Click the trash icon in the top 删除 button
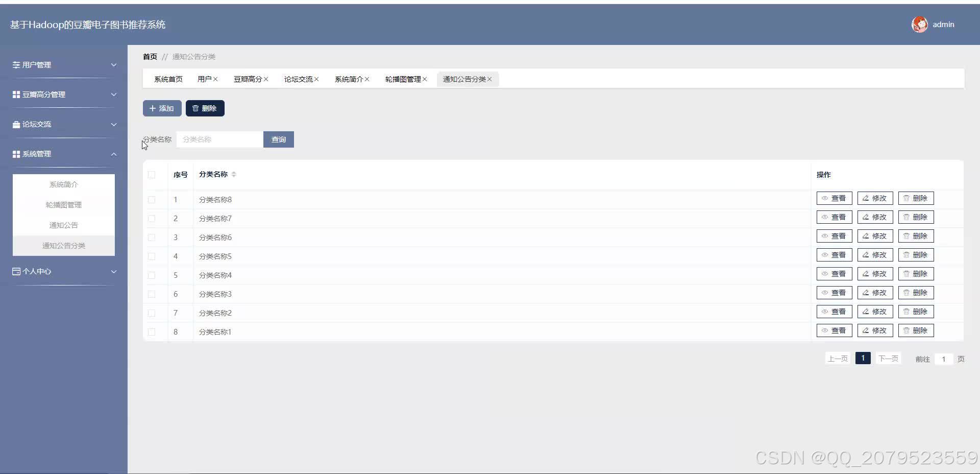 (x=196, y=108)
